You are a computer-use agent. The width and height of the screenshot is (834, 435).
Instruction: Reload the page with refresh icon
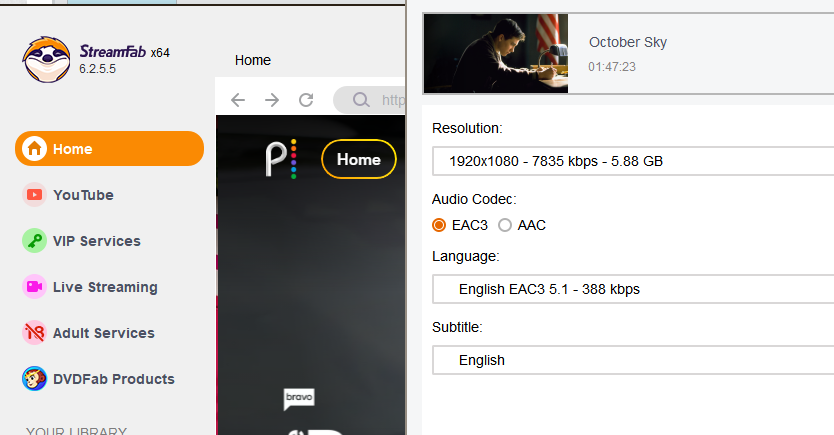pyautogui.click(x=307, y=100)
